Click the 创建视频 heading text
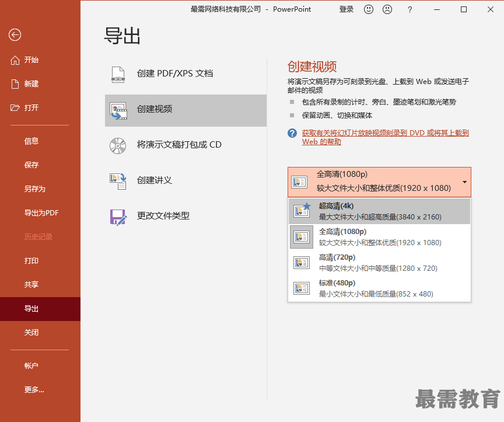Viewport: 504px width, 422px height. [x=311, y=67]
